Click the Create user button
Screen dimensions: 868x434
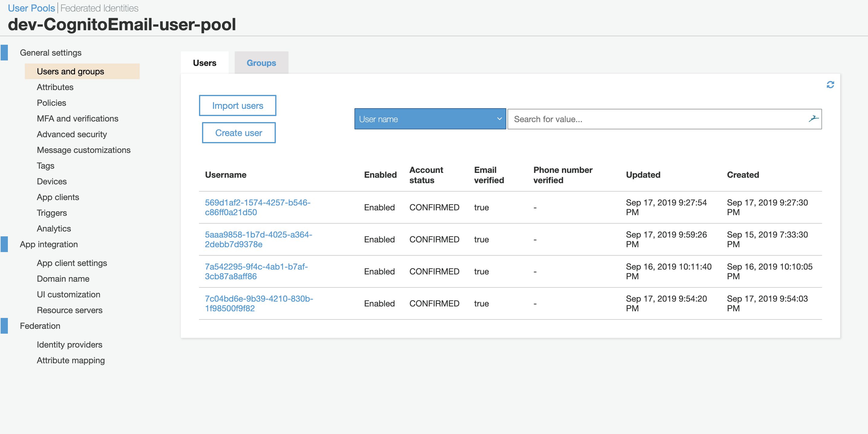[239, 133]
